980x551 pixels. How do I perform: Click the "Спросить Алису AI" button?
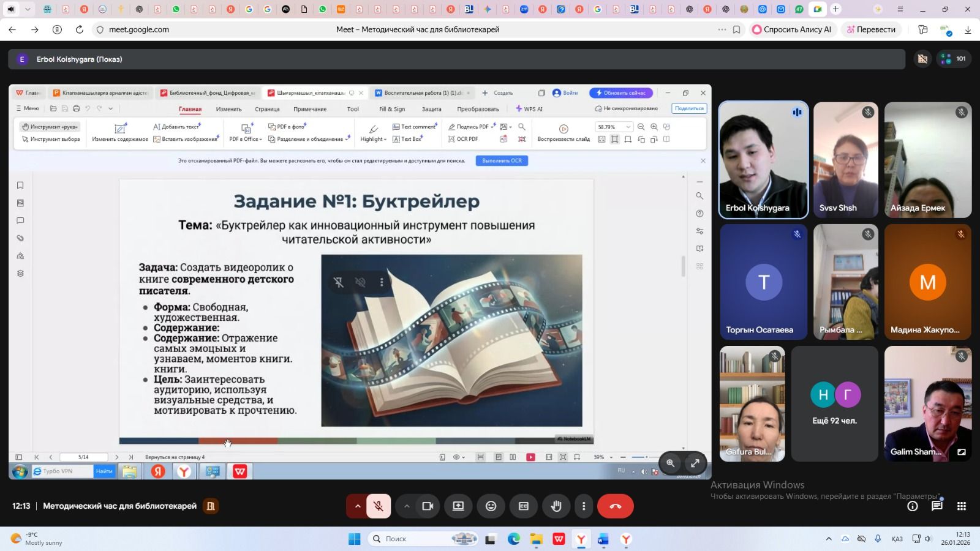791,29
